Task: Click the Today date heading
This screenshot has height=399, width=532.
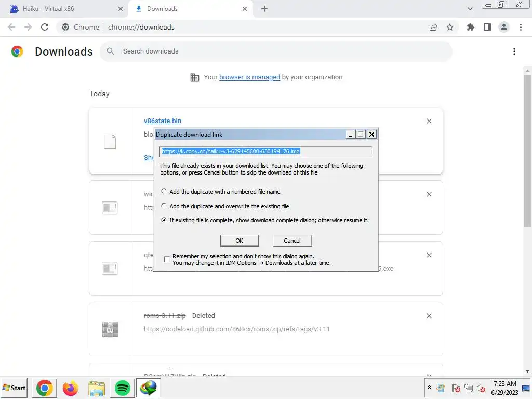Action: coord(99,94)
